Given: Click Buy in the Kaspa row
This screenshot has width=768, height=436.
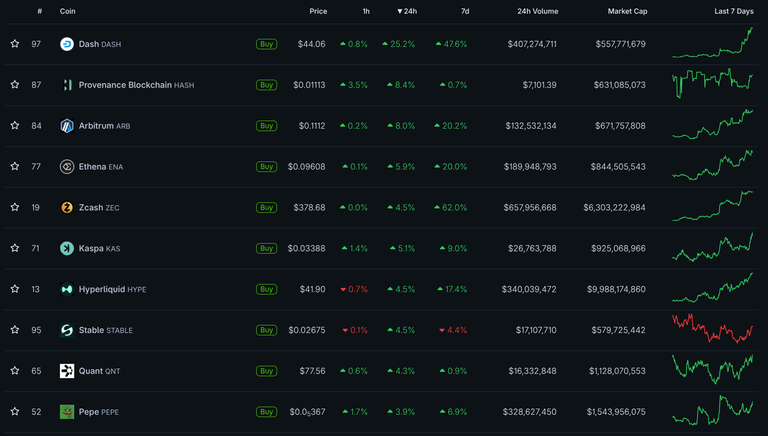Looking at the screenshot, I should tap(266, 248).
